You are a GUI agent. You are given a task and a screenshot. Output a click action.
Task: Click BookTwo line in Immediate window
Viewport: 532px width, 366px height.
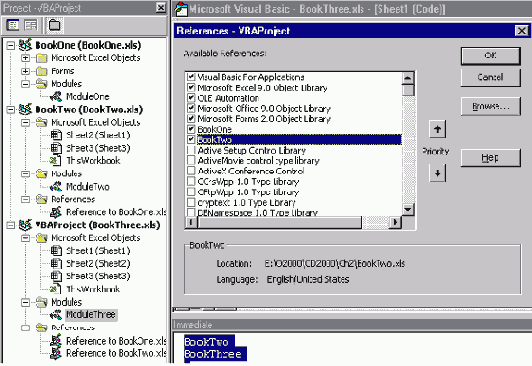tap(206, 342)
